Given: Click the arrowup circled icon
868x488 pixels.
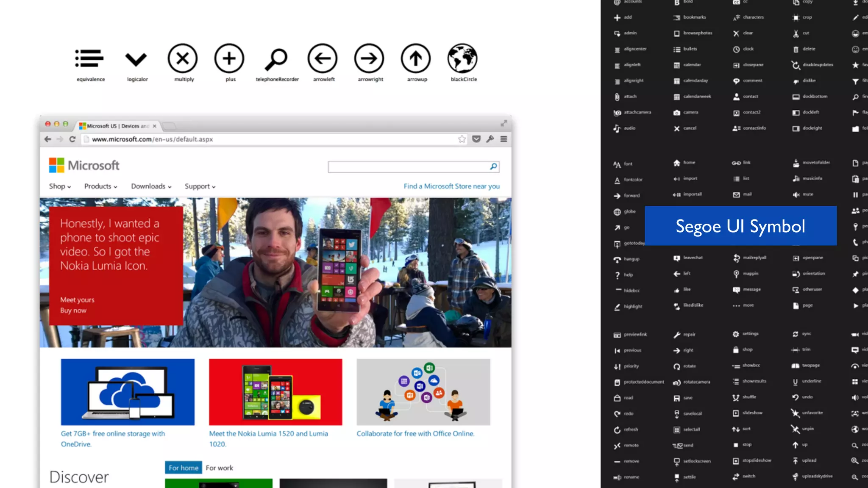Looking at the screenshot, I should [416, 58].
